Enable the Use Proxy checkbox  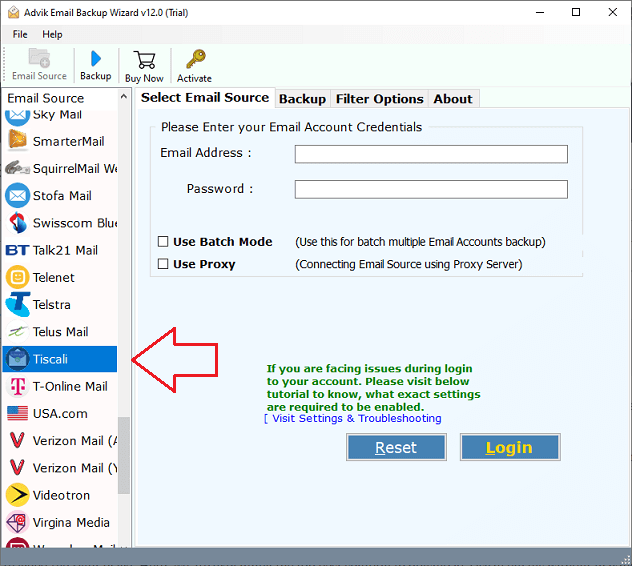point(163,264)
